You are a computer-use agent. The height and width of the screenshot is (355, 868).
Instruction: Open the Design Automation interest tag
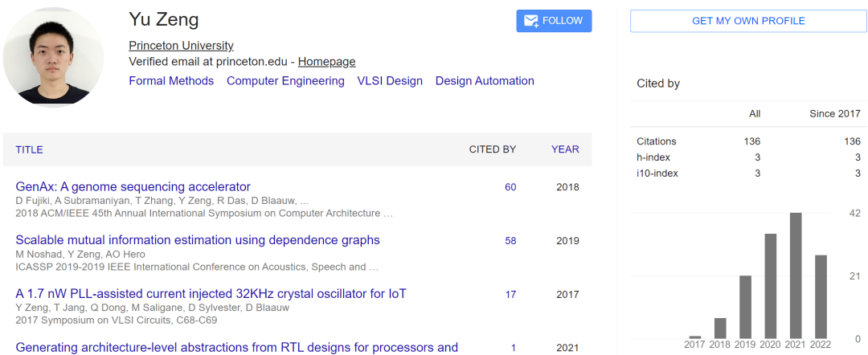pos(485,81)
